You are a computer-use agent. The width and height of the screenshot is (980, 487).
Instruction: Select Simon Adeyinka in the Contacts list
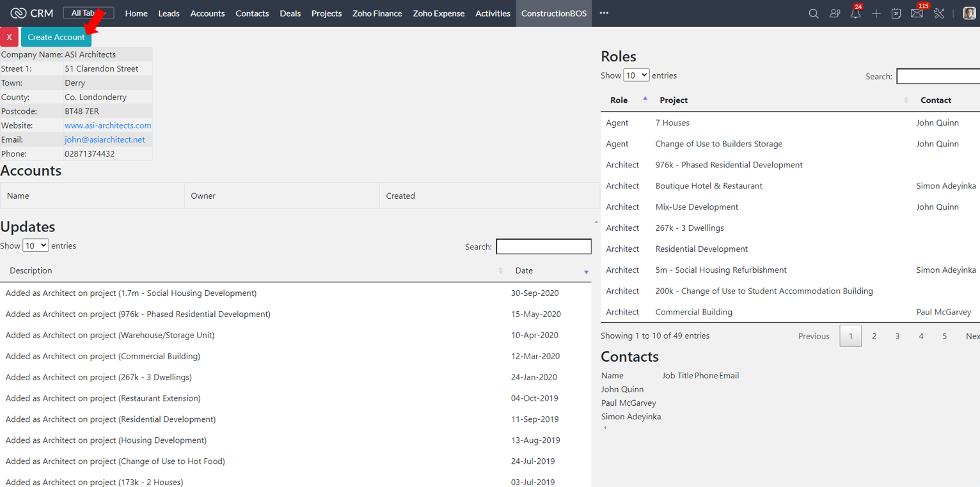click(x=631, y=417)
